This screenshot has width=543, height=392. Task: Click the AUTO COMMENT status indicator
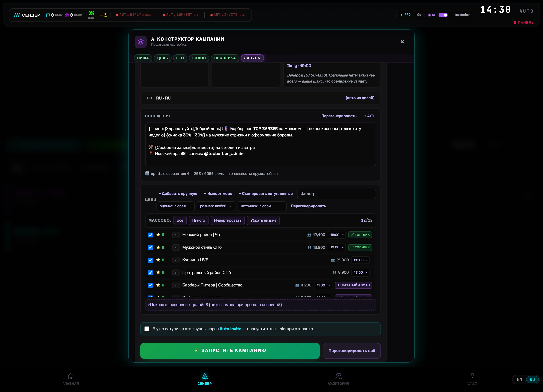pyautogui.click(x=181, y=15)
